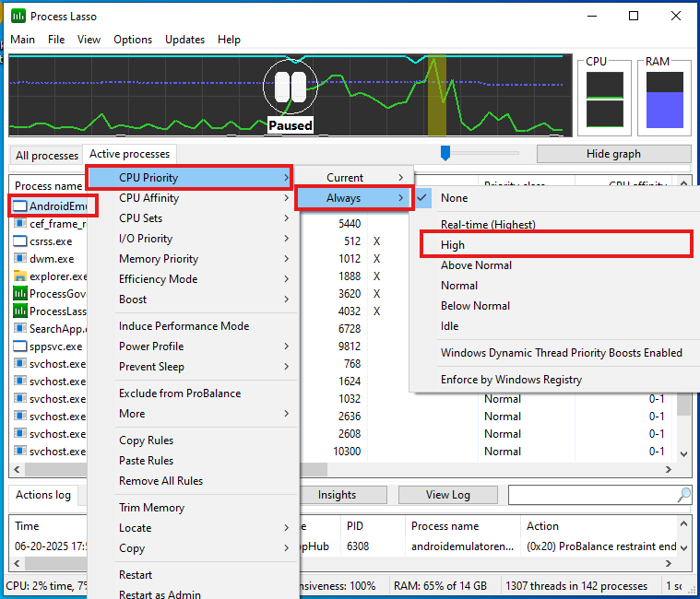Click process list scroll down arrow

click(x=683, y=454)
